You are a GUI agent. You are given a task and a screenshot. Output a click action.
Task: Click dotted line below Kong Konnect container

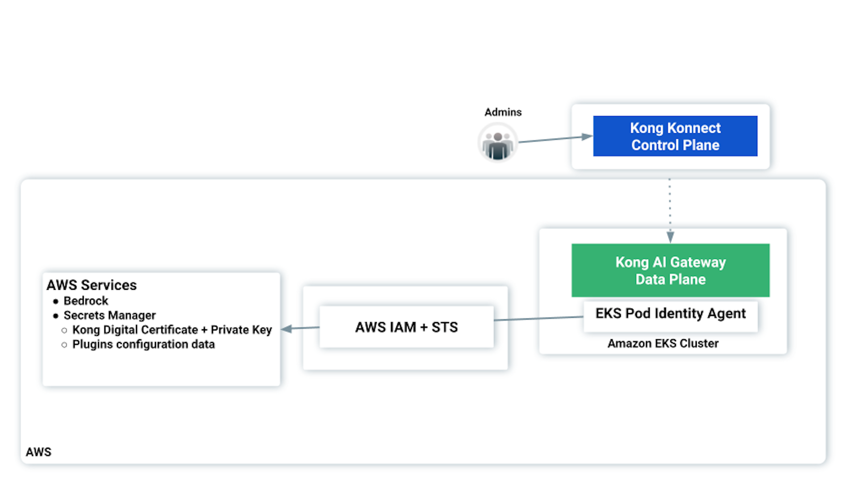click(x=670, y=203)
